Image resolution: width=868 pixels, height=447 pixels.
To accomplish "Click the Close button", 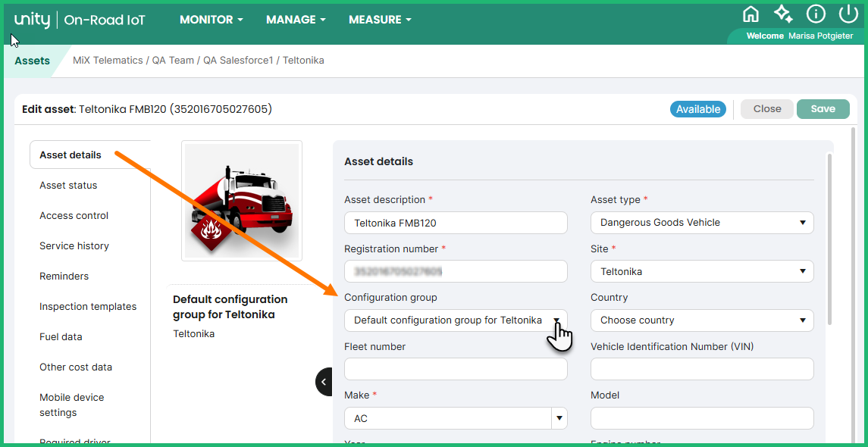I will [x=767, y=109].
